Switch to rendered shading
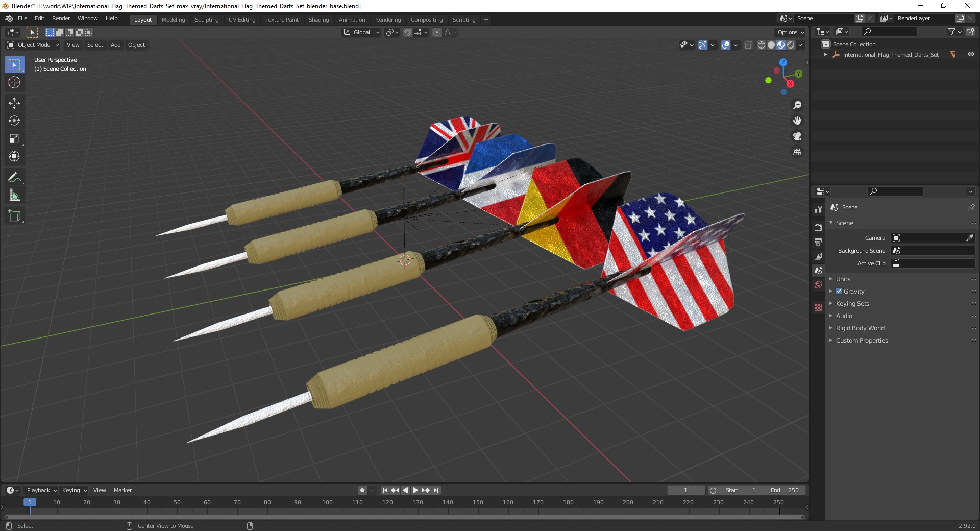The image size is (980, 531). [x=791, y=45]
